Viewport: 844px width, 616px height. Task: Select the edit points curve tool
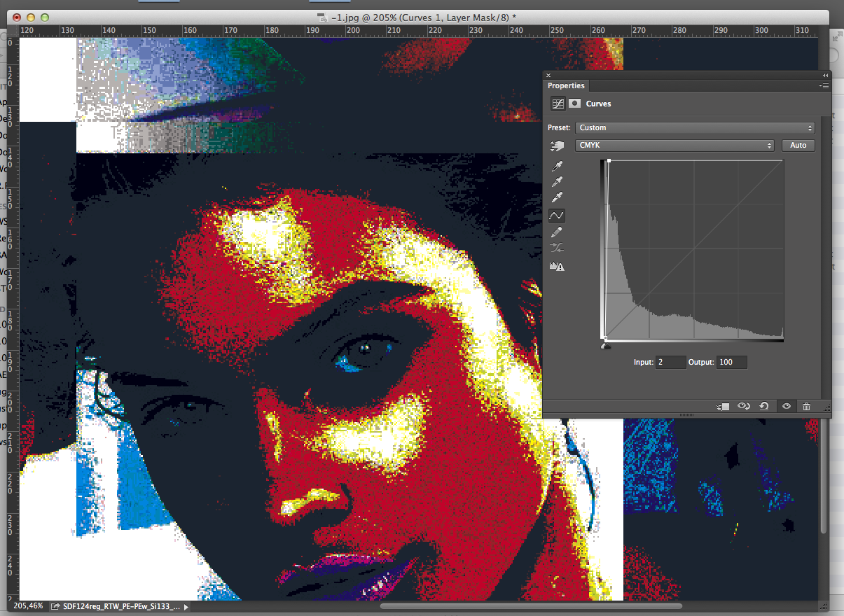tap(558, 216)
